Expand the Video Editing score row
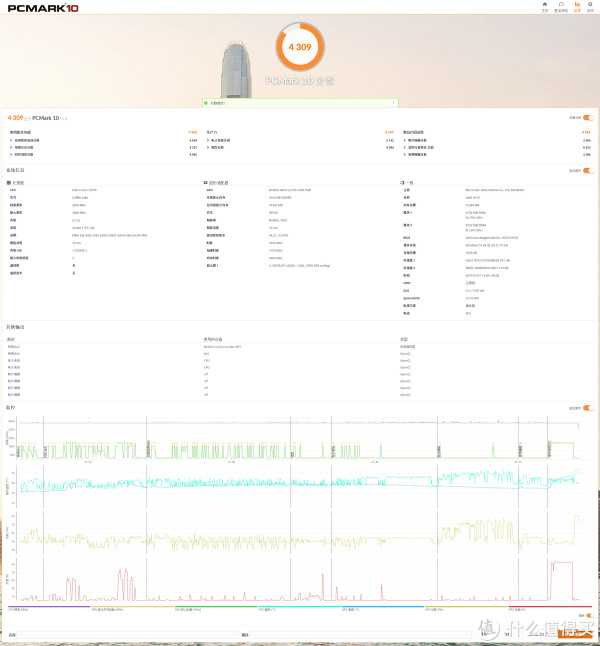This screenshot has height=646, width=600. coord(497,154)
